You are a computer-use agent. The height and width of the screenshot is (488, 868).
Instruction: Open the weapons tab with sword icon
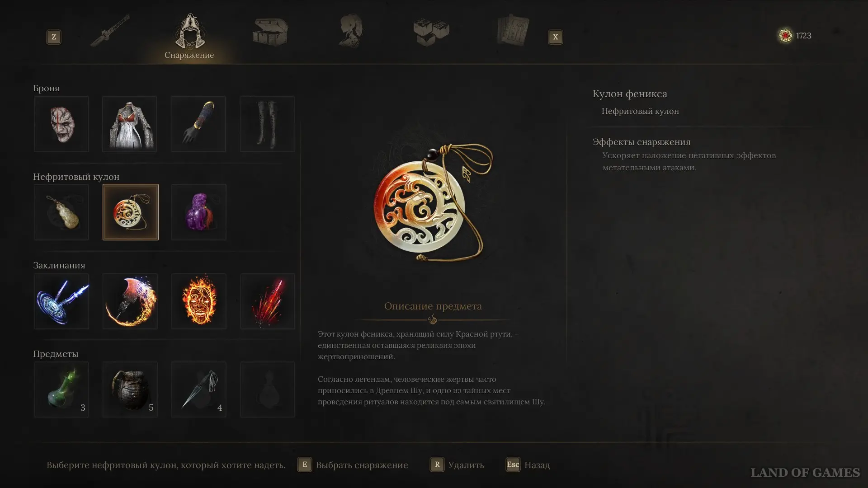pos(110,31)
